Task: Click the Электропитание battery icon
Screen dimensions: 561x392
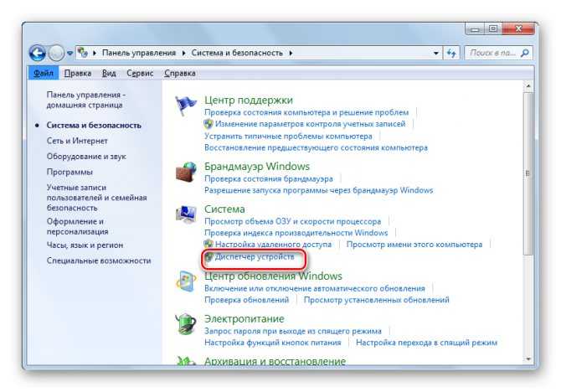Action: coord(186,324)
